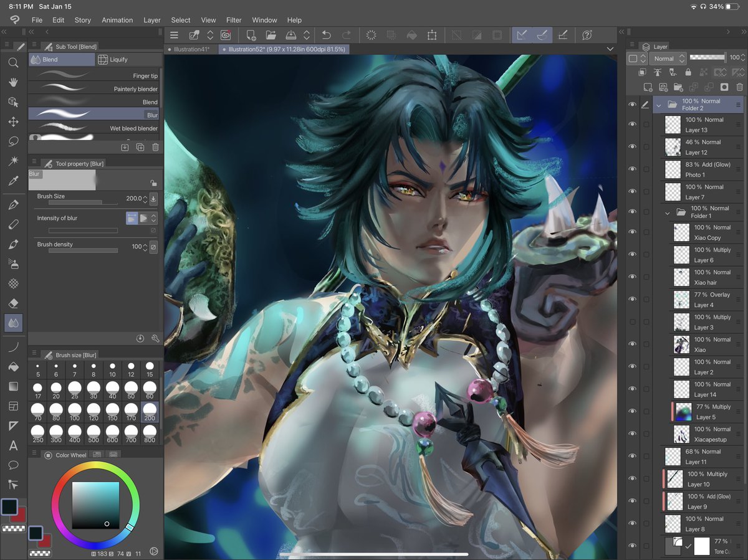This screenshot has height=560, width=748.
Task: Collapse Folder 2 in the layer list
Action: [x=658, y=105]
